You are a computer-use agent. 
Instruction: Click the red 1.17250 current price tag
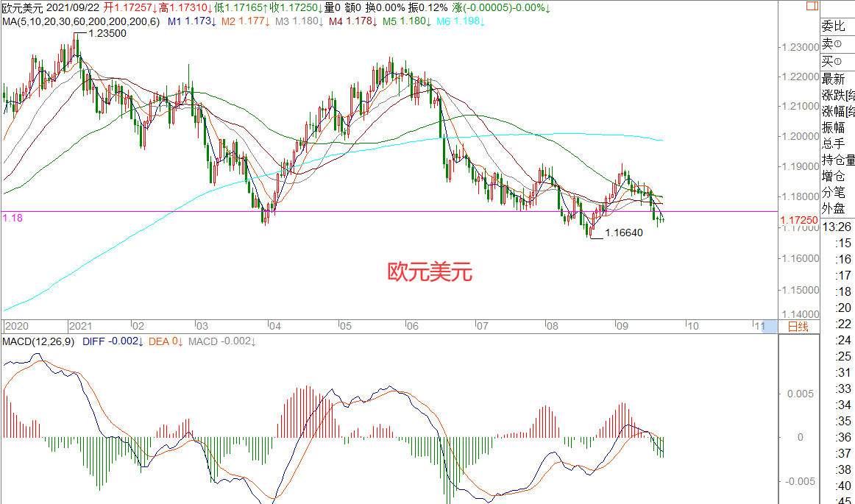pos(799,221)
